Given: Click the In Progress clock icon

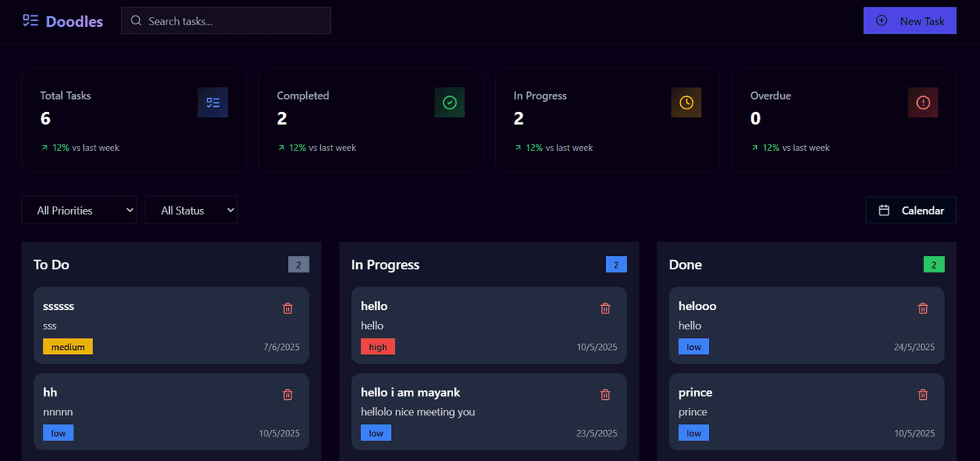Looking at the screenshot, I should pos(687,102).
